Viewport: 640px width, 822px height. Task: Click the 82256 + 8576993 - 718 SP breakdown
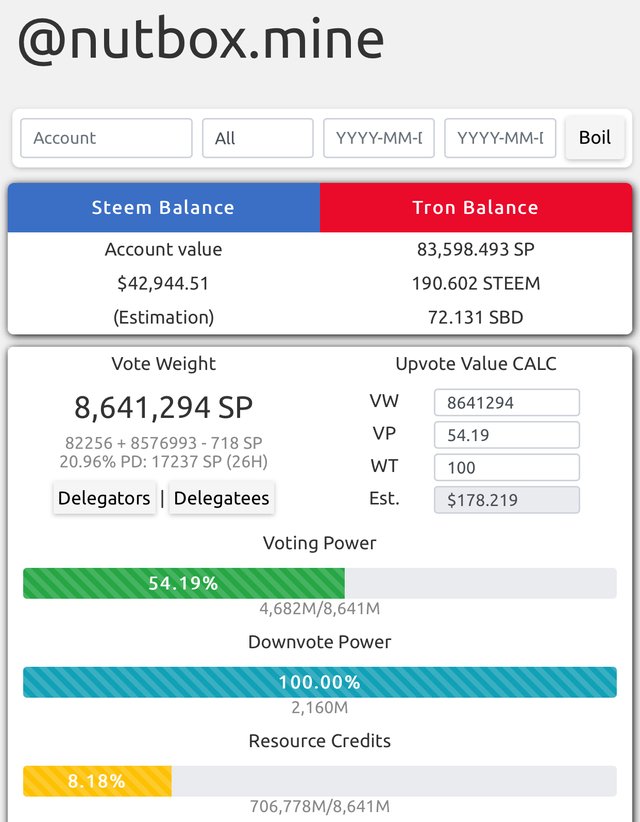coord(164,444)
